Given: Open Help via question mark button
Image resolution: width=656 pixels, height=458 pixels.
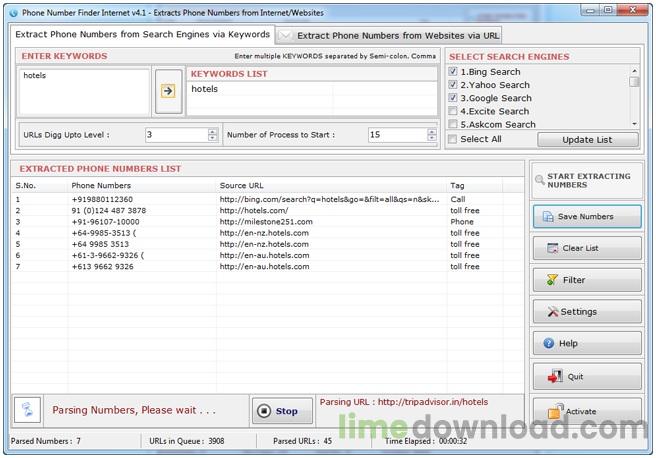Looking at the screenshot, I should click(x=587, y=344).
